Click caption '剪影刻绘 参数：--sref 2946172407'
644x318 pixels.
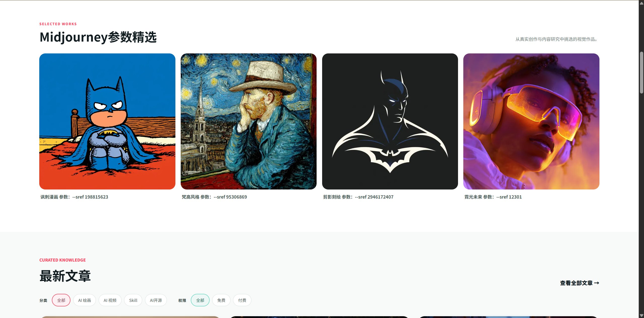pos(358,197)
